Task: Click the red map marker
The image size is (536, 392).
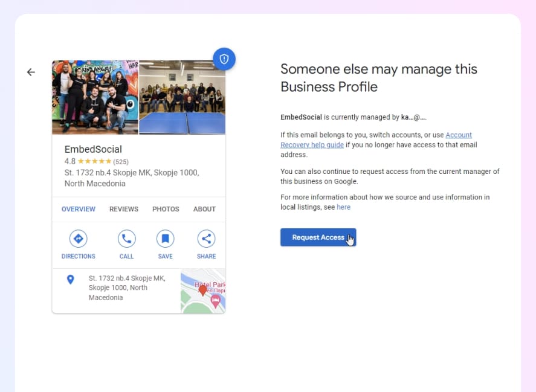Action: click(202, 290)
